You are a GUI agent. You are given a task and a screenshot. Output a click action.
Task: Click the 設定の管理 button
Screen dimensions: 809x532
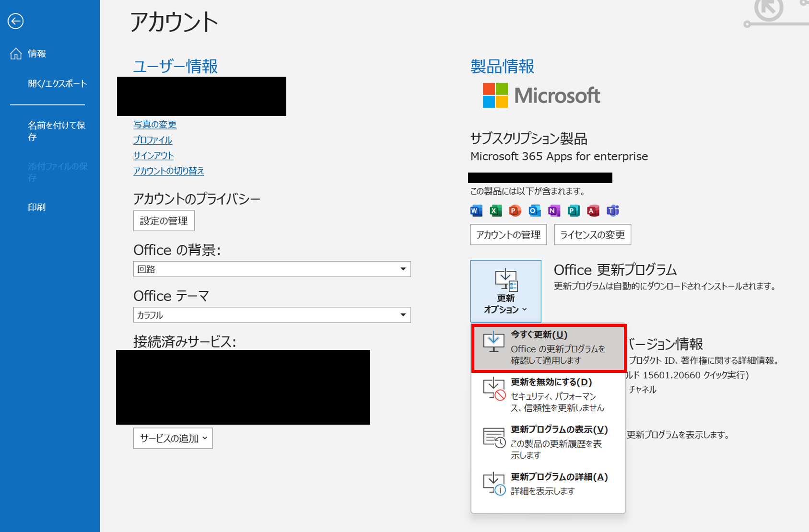tap(164, 220)
